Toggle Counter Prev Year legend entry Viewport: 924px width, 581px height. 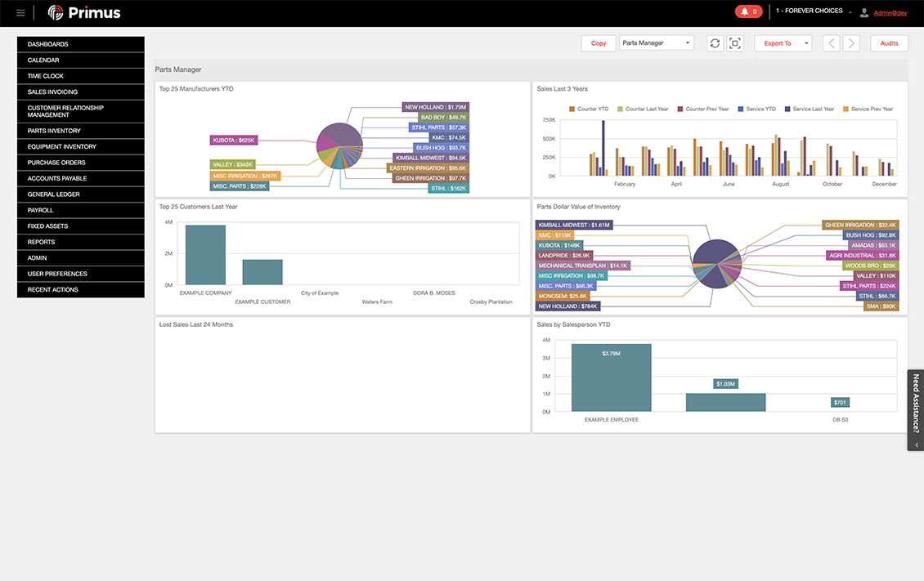[x=702, y=109]
